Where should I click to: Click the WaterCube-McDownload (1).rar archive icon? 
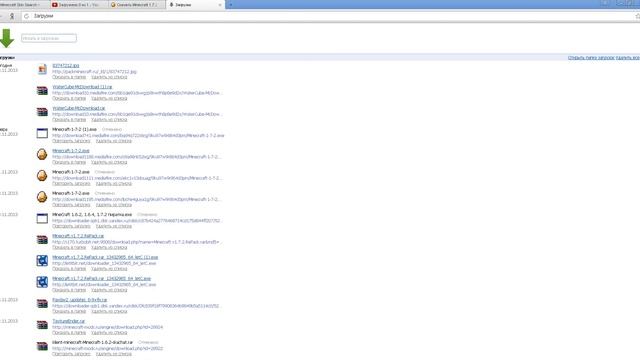tap(42, 91)
